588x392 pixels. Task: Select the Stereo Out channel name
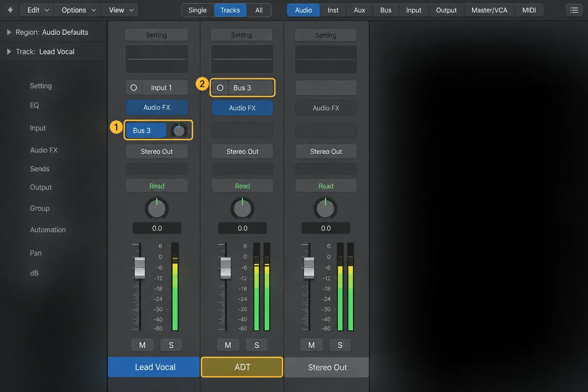tap(327, 367)
